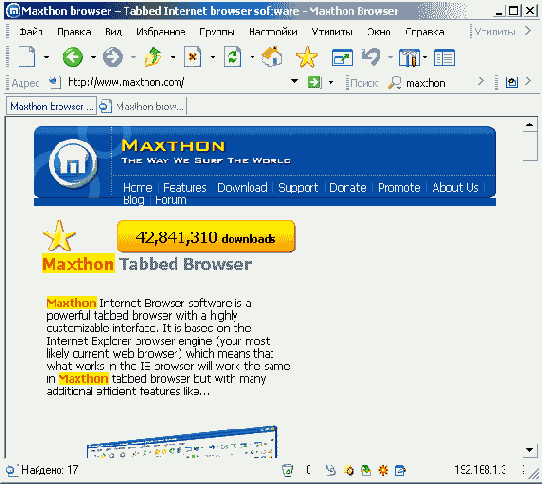Image resolution: width=542 pixels, height=484 pixels.
Task: Refresh the page with green arrows icon
Action: [233, 57]
